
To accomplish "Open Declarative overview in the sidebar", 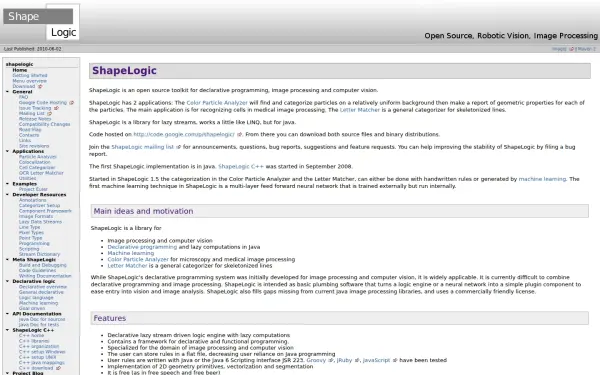I will pyautogui.click(x=43, y=287).
